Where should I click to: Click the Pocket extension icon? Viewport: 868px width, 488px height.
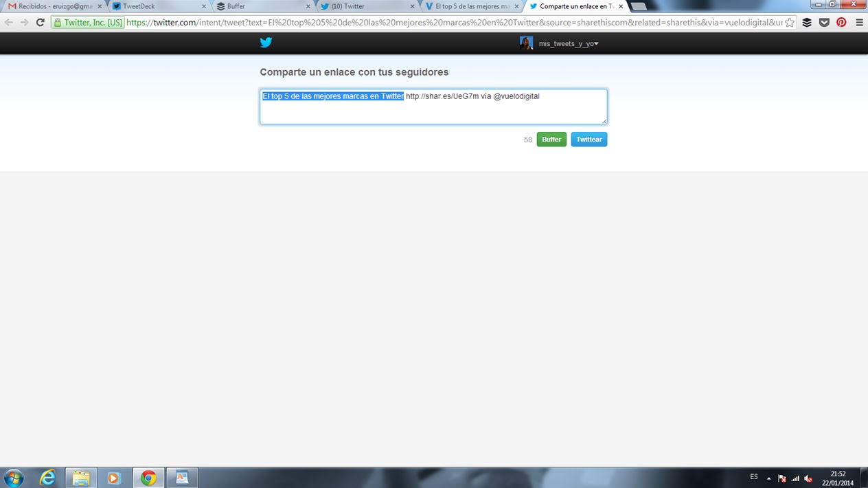(824, 22)
